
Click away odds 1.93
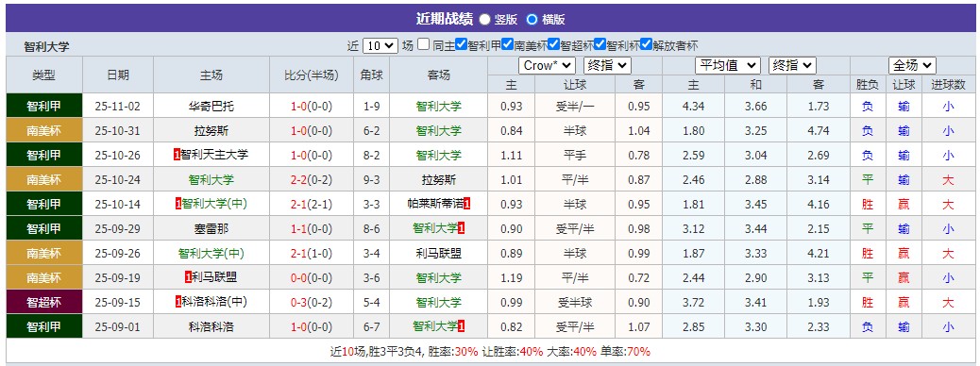point(819,302)
